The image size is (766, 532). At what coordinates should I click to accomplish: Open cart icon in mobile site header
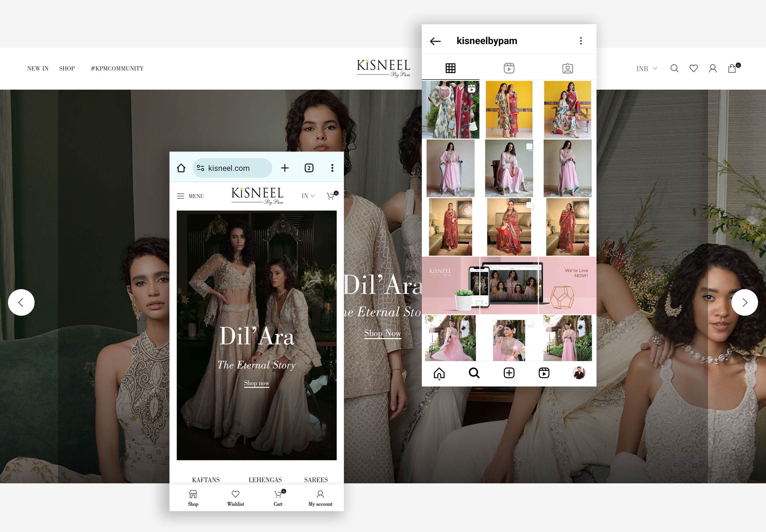pos(332,196)
